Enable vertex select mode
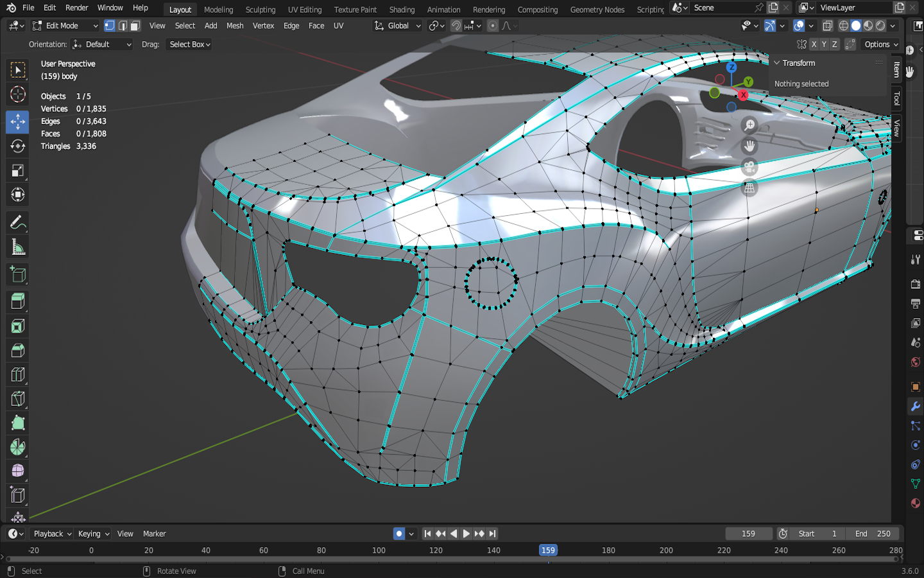924x578 pixels. tap(110, 26)
